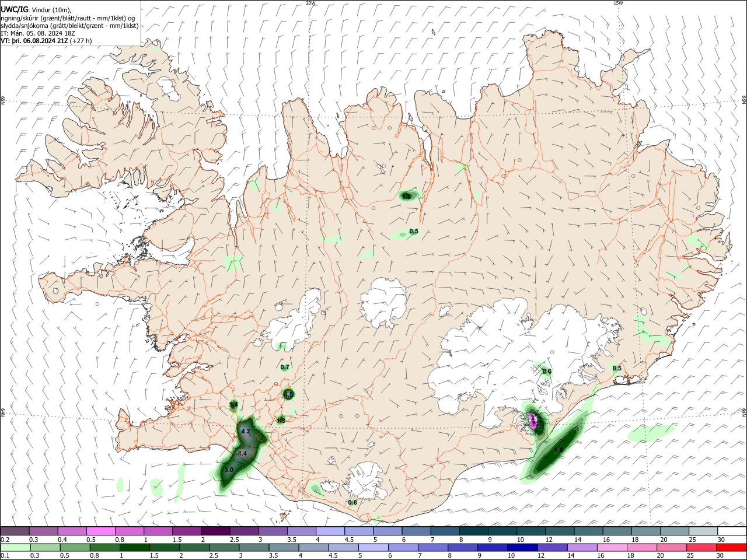Click the 0.5 value near the southeast coast

(x=617, y=368)
